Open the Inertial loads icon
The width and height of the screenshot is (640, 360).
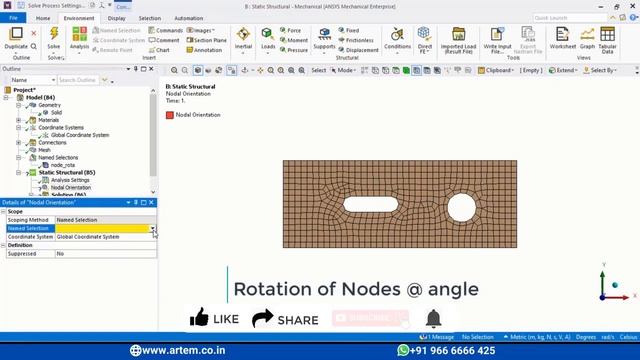coord(243,34)
